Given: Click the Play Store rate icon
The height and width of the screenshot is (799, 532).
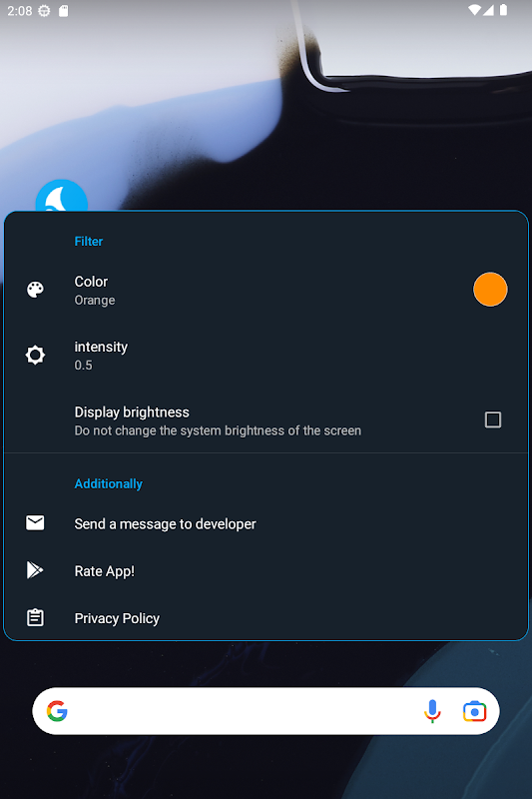Looking at the screenshot, I should (x=35, y=569).
